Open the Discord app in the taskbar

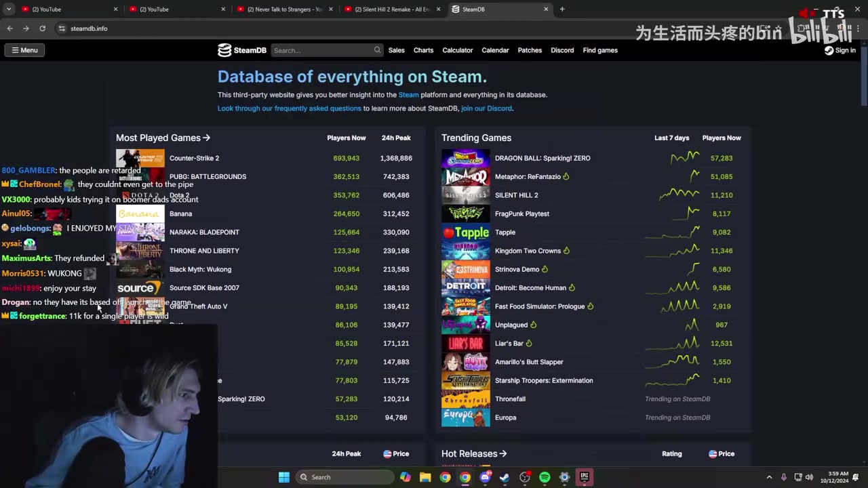pyautogui.click(x=485, y=477)
